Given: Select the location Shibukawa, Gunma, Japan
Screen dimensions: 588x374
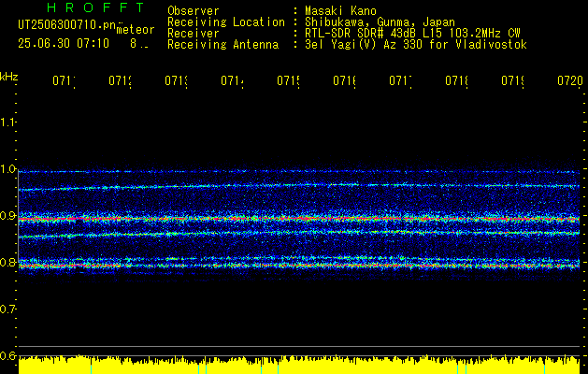Looking at the screenshot, I should (x=380, y=22).
